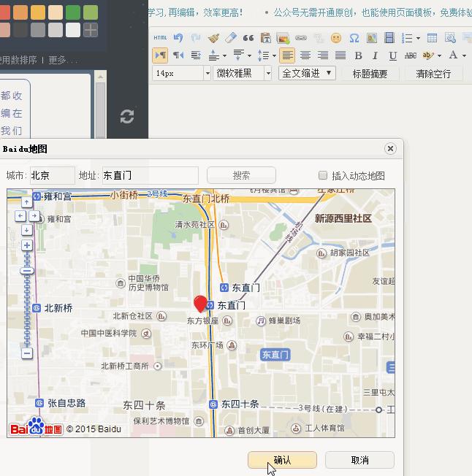
Task: Insert a blockquote with quote icon
Action: 248,38
